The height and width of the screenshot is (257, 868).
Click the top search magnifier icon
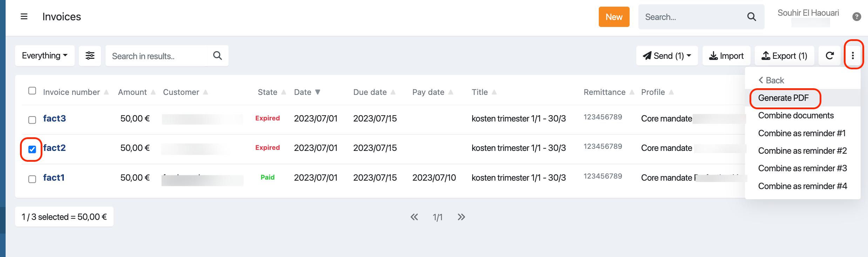pyautogui.click(x=751, y=17)
